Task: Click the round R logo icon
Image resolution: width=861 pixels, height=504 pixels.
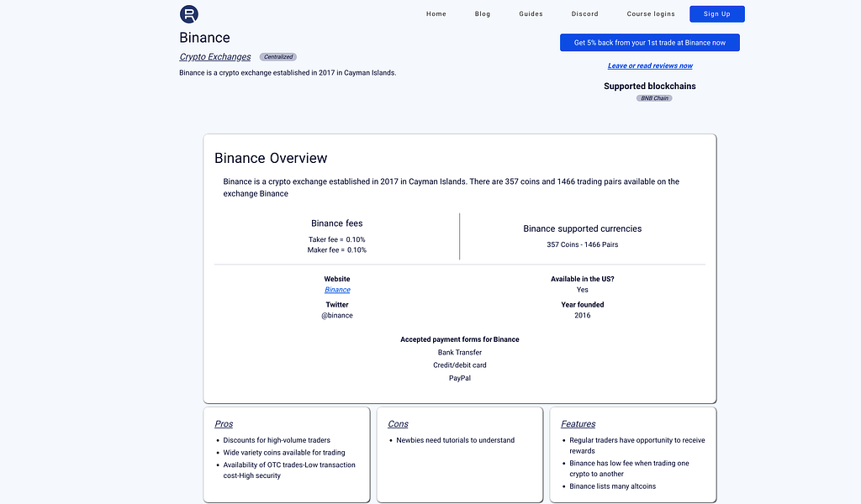Action: (189, 14)
